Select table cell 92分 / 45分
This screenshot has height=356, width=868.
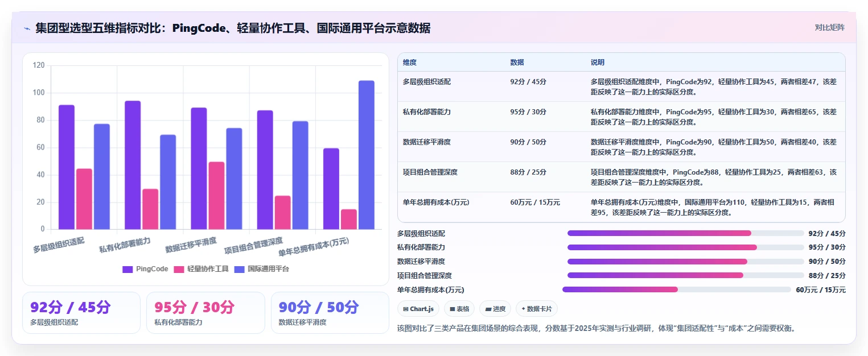tap(528, 82)
